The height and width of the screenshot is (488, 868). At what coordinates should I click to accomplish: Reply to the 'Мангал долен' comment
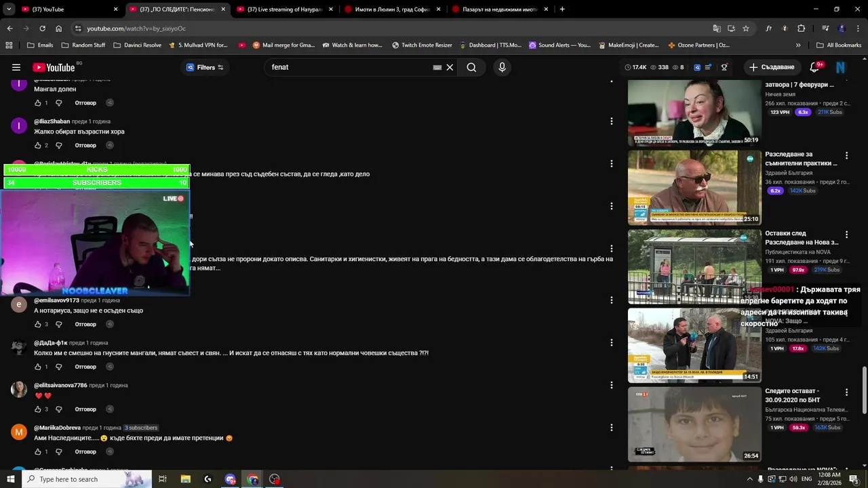tap(85, 103)
